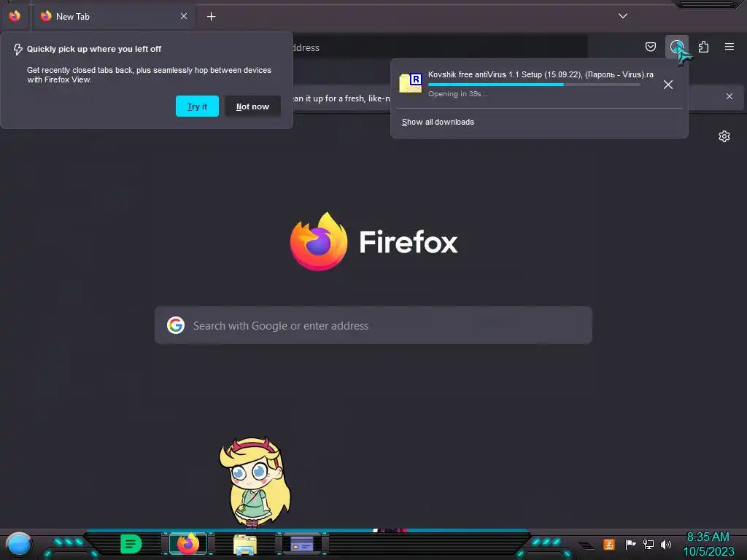Open the Start orb button
Image resolution: width=747 pixels, height=560 pixels.
pyautogui.click(x=19, y=544)
